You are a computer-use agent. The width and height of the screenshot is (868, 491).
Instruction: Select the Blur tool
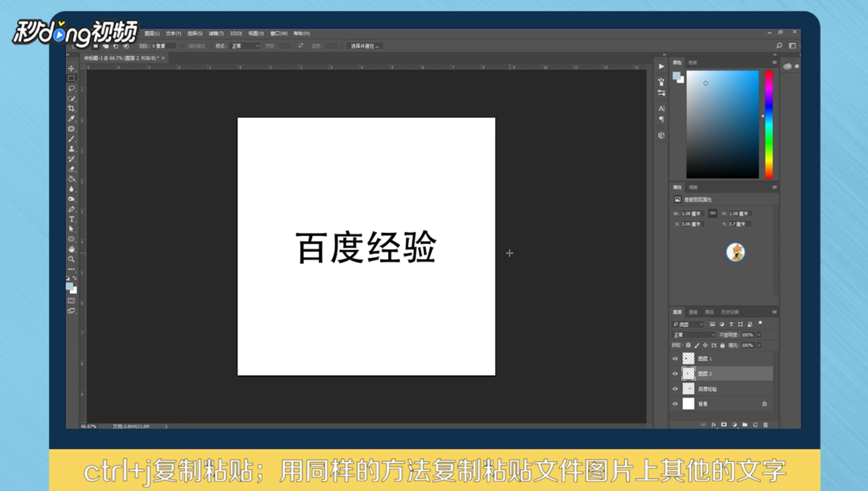coord(71,189)
